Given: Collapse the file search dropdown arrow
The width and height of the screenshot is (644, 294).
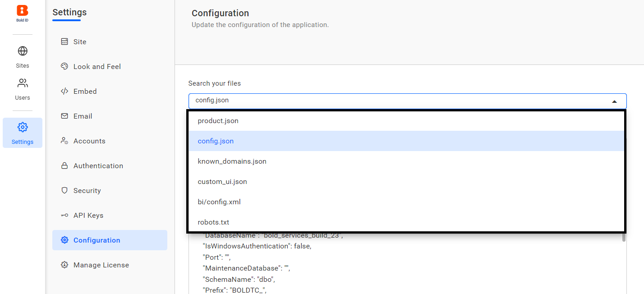Looking at the screenshot, I should (614, 101).
